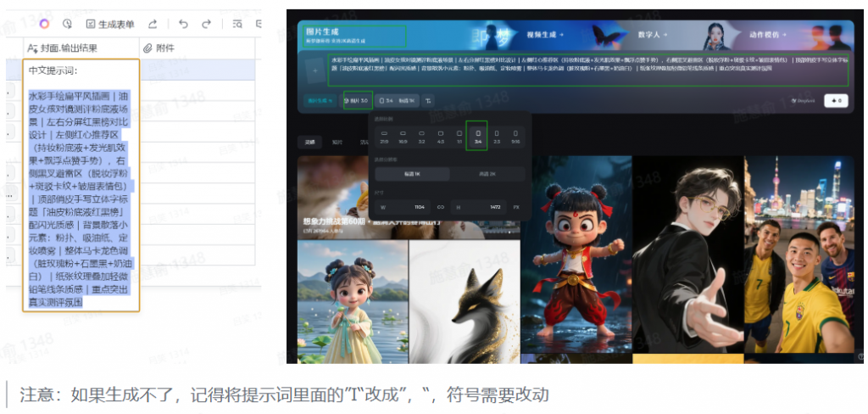The image size is (868, 414).
Task: Click the purple AI assistant ring icon
Action: pos(45,24)
